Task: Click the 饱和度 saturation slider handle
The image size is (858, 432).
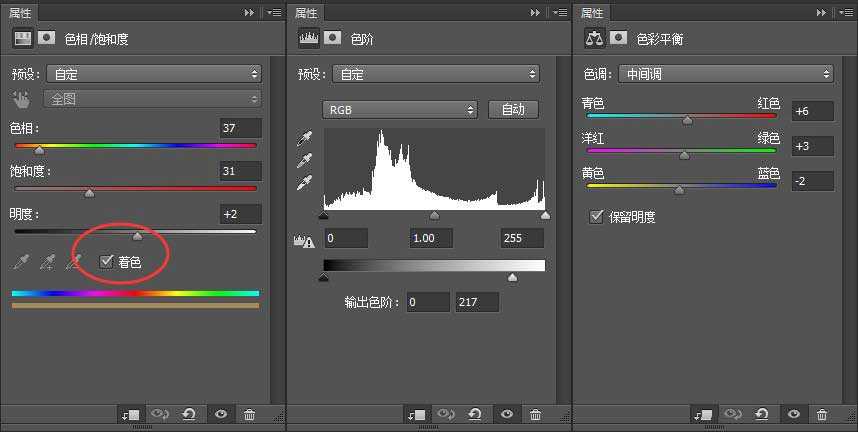Action: pyautogui.click(x=89, y=193)
